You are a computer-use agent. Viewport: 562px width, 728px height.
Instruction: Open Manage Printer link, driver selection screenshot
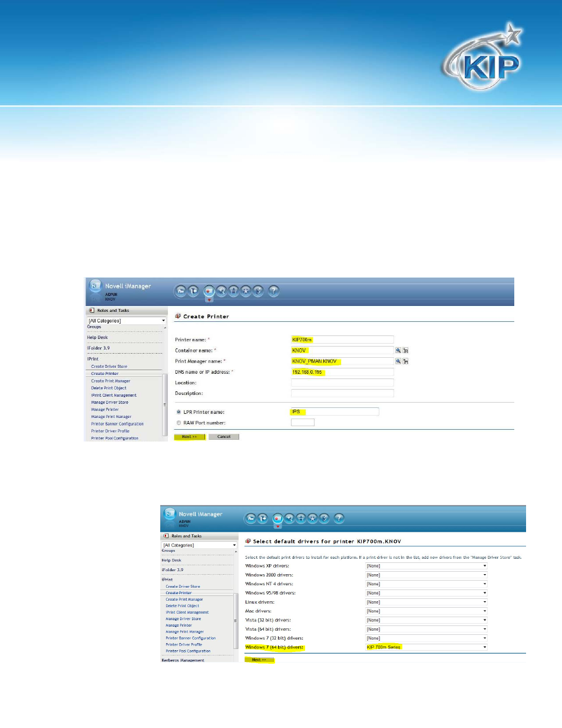(178, 625)
